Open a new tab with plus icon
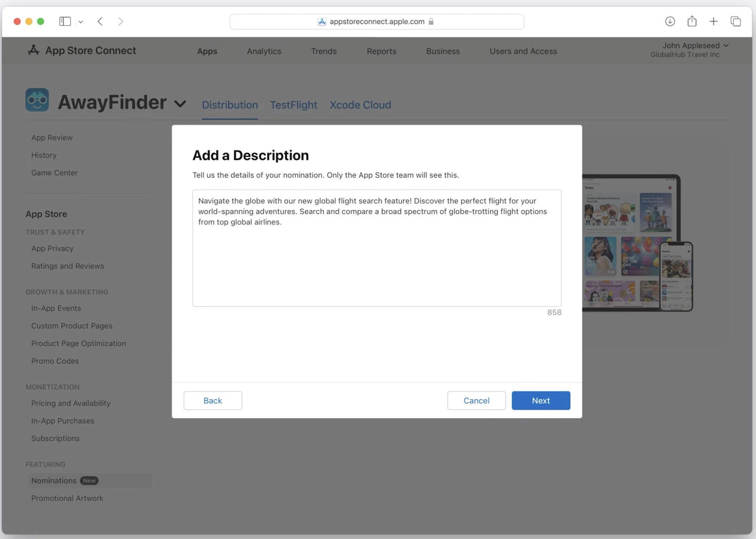Screen dimensions: 756x539 tap(713, 21)
